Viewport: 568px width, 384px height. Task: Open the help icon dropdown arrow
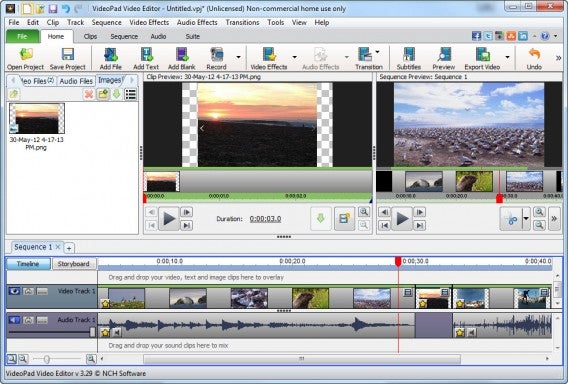(555, 36)
